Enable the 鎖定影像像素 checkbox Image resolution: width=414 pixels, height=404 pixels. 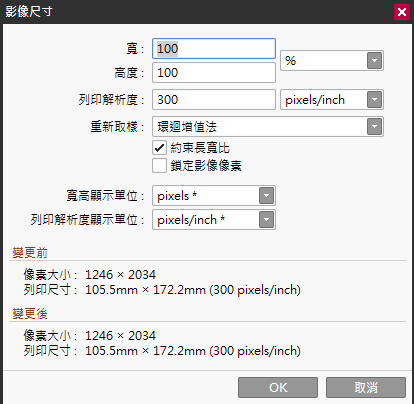coord(159,166)
